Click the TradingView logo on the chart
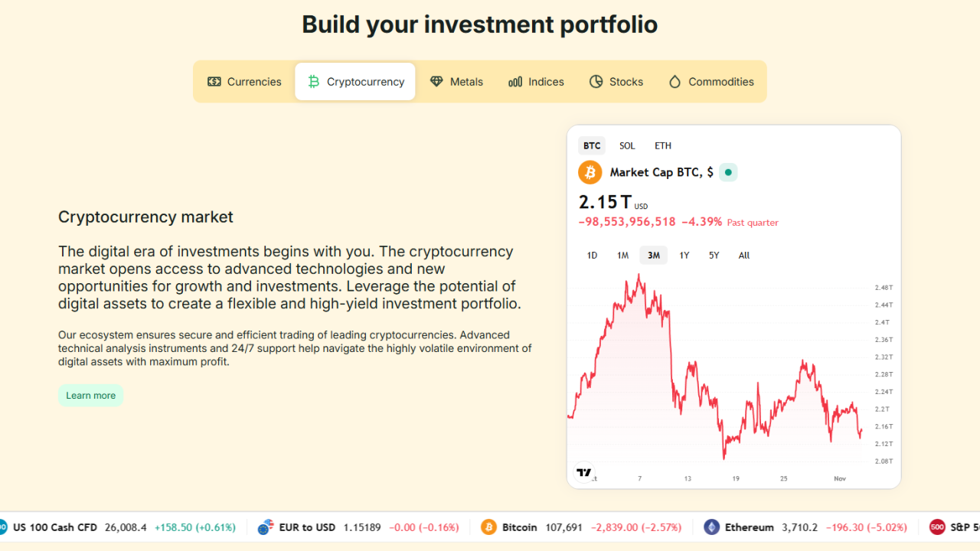This screenshot has width=980, height=551. [584, 473]
